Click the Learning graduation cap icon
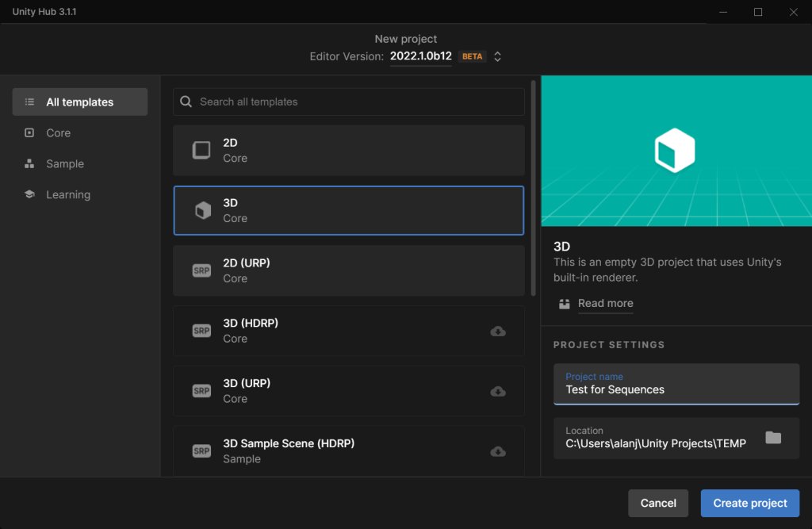Screen dimensions: 812x529 coord(29,194)
